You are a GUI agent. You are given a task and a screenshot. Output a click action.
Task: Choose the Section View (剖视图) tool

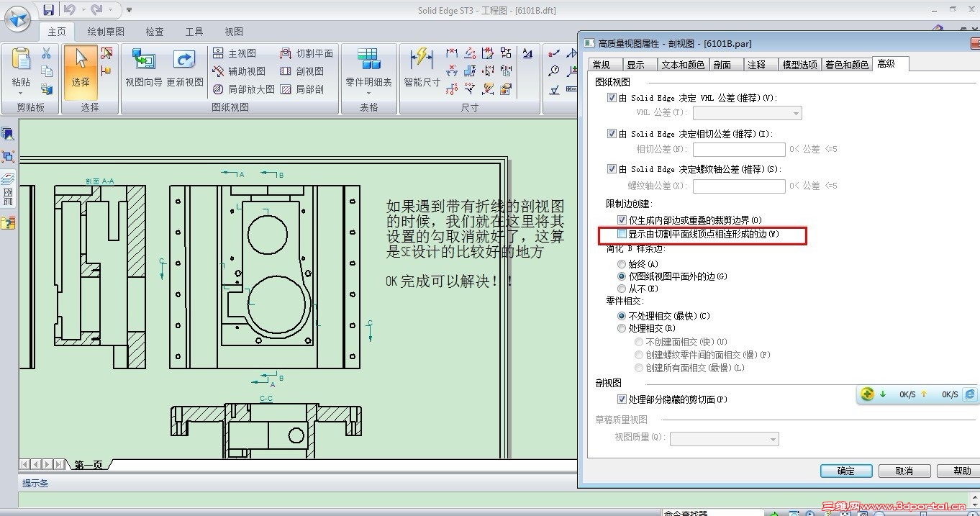coord(302,71)
